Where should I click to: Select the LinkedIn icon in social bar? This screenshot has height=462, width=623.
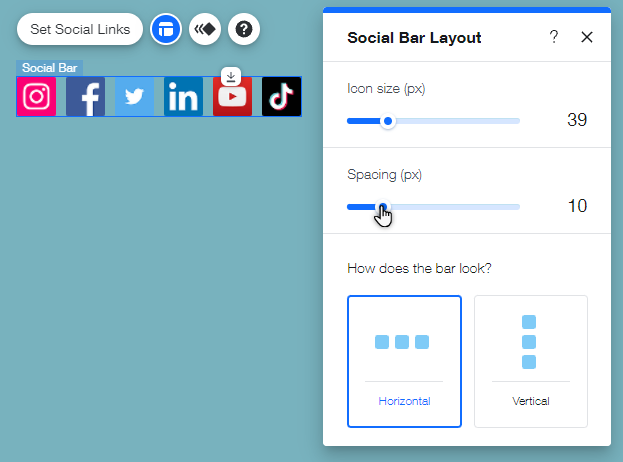click(x=184, y=97)
